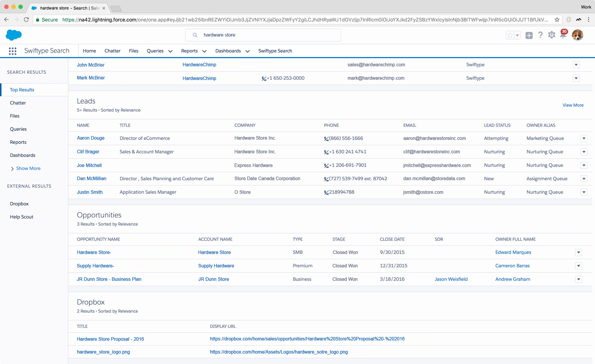This screenshot has height=364, width=595.
Task: Bookmark page with browser star icon
Action: point(557,19)
